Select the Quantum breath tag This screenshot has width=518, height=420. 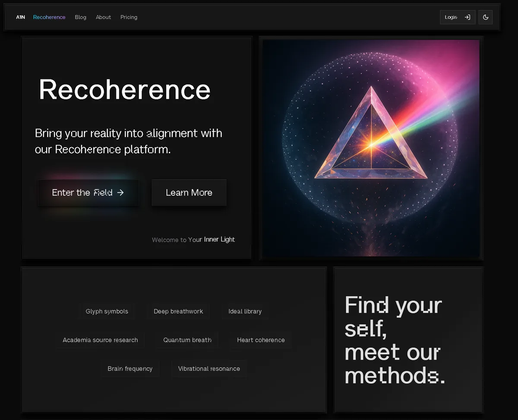pyautogui.click(x=187, y=340)
